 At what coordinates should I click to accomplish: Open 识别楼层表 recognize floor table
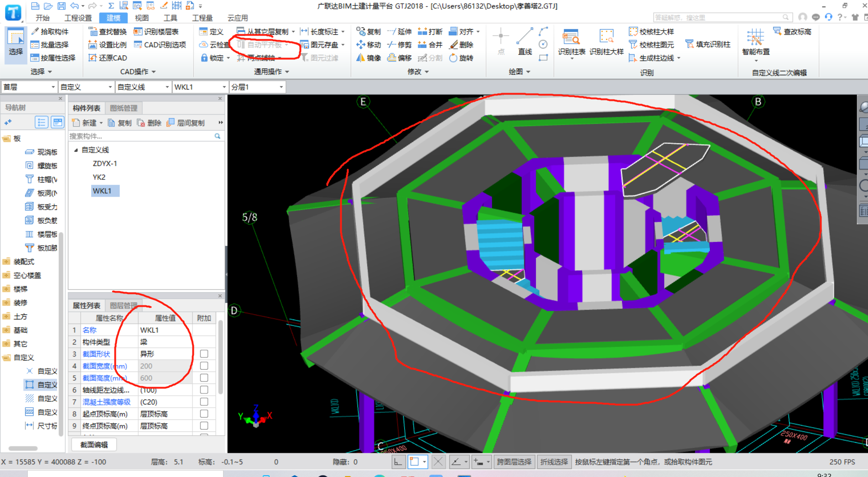(156, 31)
